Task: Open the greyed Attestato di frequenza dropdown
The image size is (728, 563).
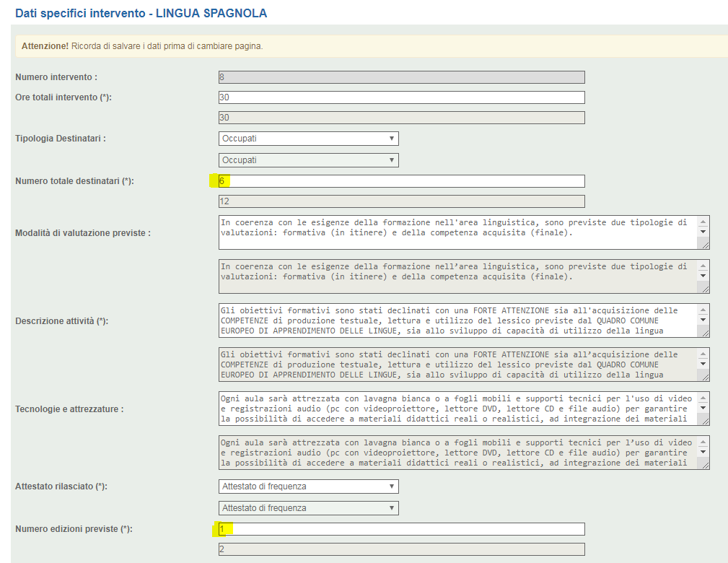Action: pyautogui.click(x=308, y=508)
